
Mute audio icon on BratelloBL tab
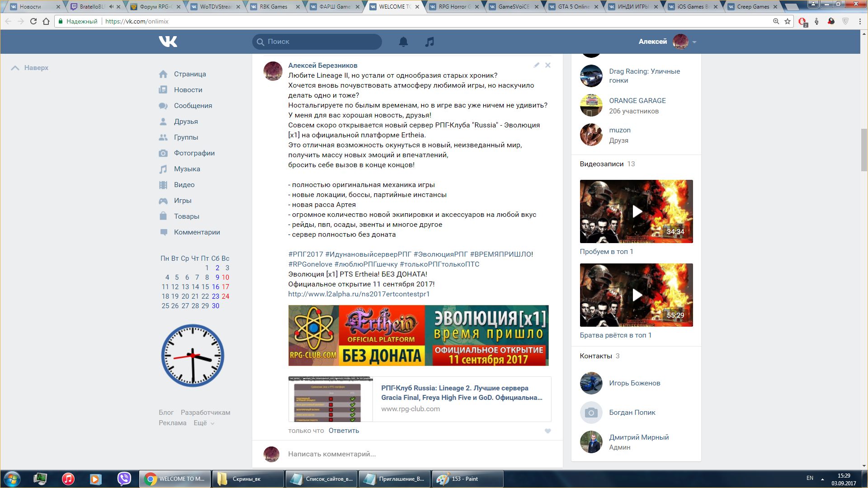[111, 7]
